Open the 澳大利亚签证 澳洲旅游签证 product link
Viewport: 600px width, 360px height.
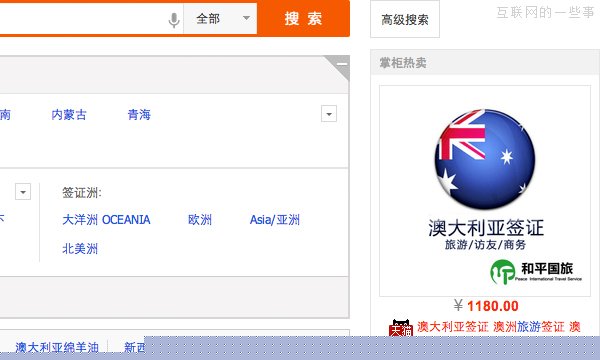coord(499,327)
